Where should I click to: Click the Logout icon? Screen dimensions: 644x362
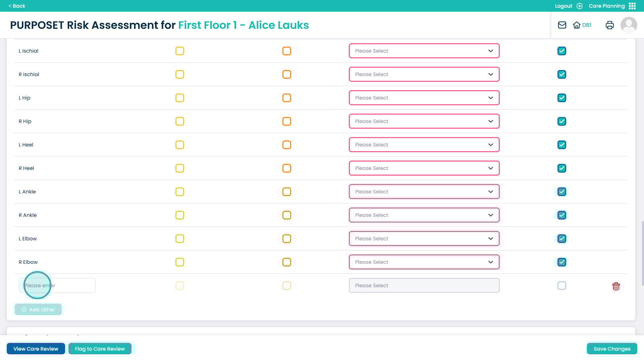click(580, 6)
